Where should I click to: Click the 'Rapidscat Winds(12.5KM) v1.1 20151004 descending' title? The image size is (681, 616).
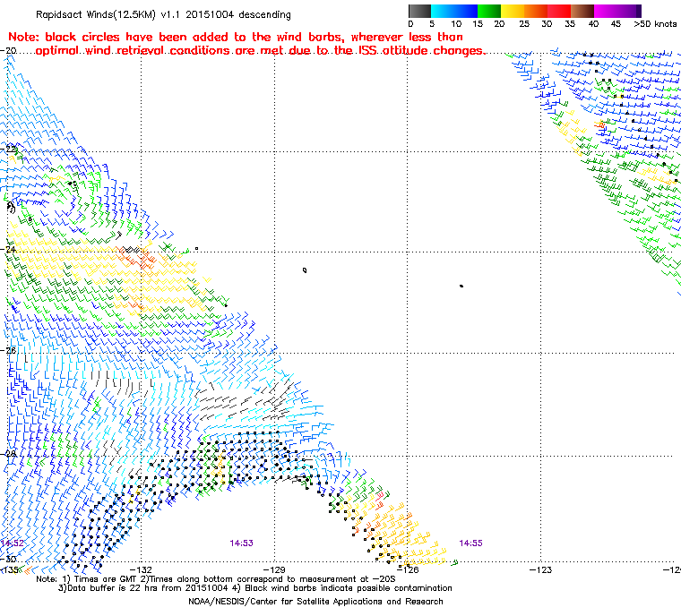163,14
